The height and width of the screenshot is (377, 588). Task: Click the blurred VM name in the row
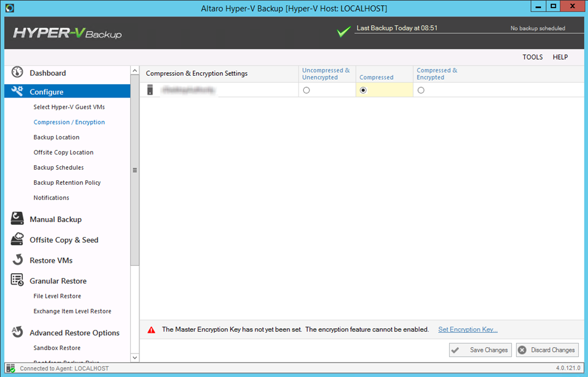coord(188,90)
